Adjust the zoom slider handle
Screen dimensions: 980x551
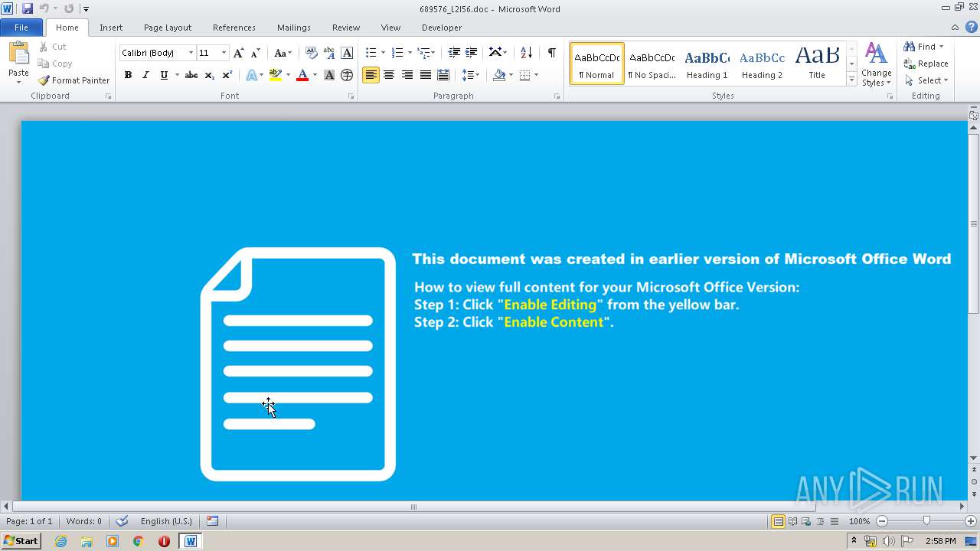926,521
